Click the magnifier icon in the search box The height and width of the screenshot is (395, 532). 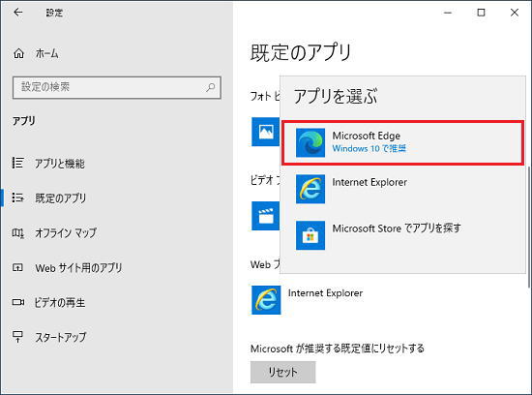[x=210, y=88]
